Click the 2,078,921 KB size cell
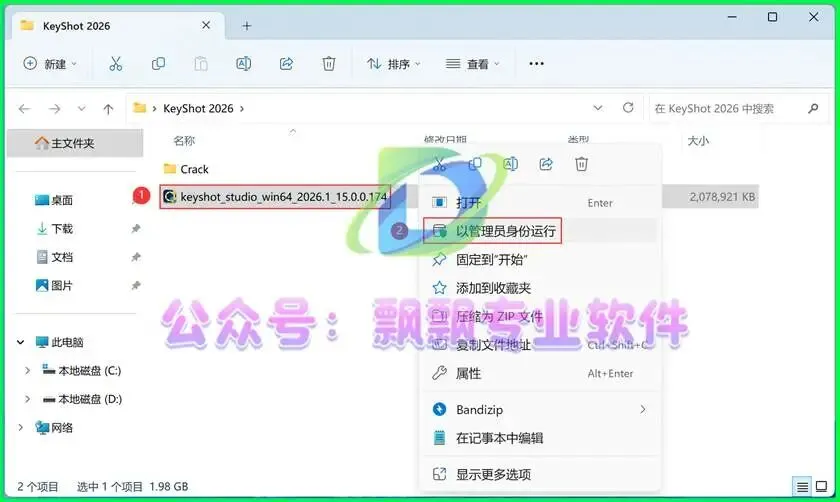 (722, 197)
